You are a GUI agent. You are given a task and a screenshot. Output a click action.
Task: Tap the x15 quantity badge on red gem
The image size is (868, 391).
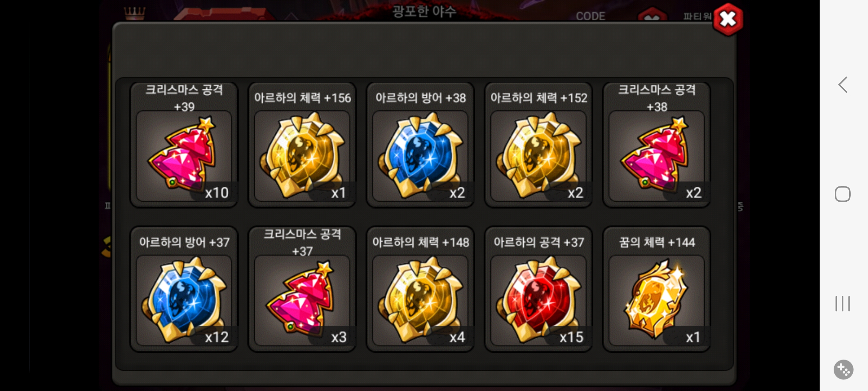point(571,337)
